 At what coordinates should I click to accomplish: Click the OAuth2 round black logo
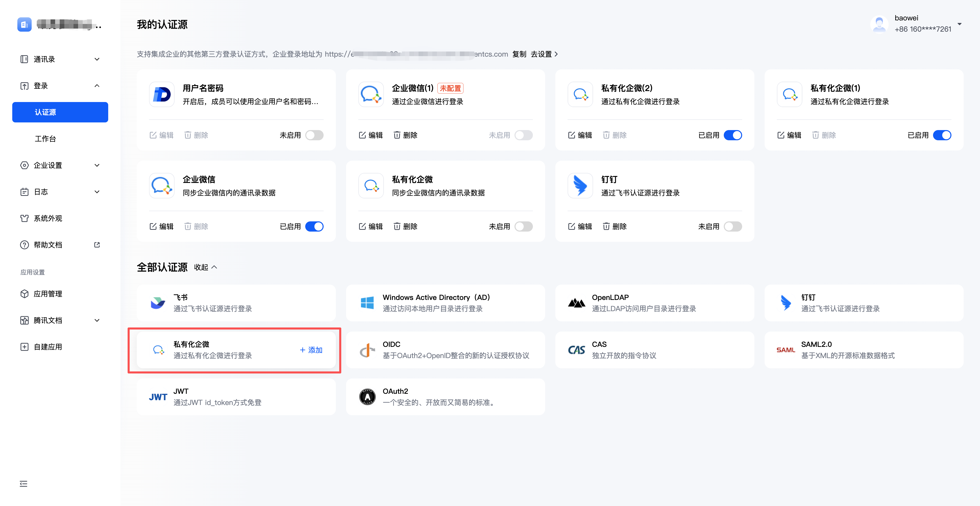[x=367, y=397]
